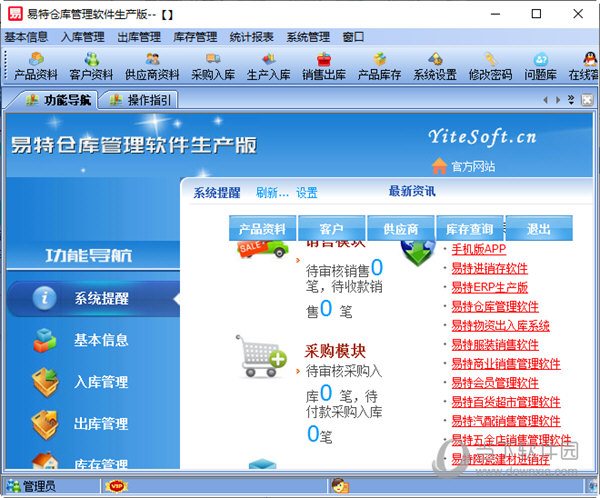
Task: Click the 刷新... link
Action: pyautogui.click(x=272, y=193)
